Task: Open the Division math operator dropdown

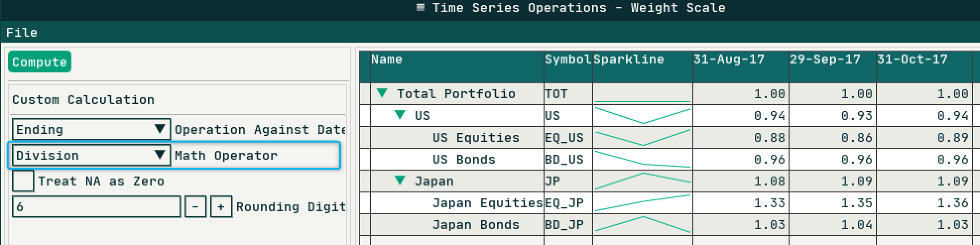Action: pos(91,155)
